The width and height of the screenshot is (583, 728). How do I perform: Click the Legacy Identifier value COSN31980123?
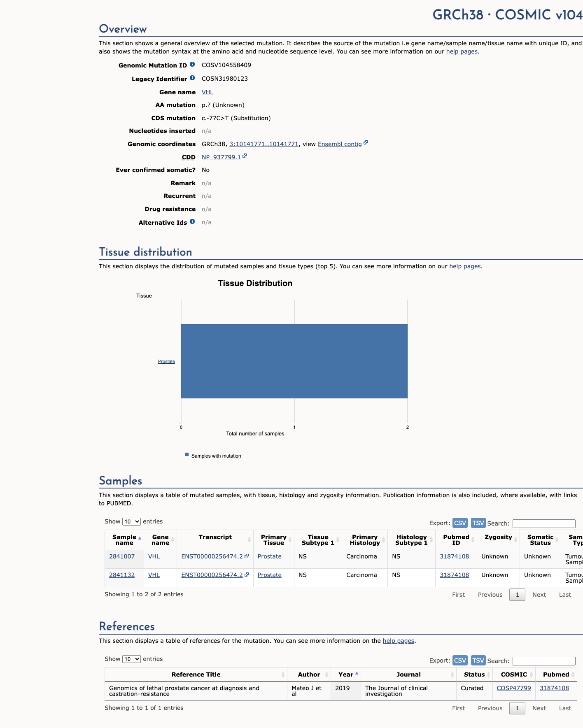[x=225, y=79]
